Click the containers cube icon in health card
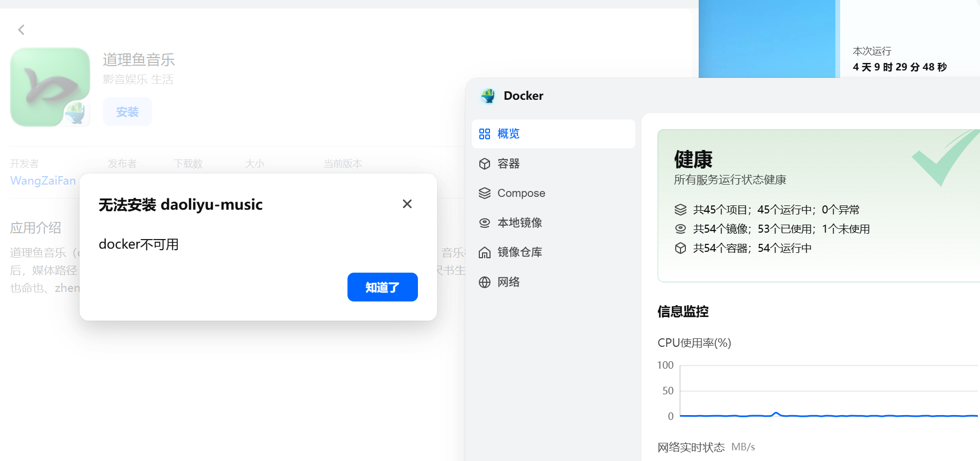Viewport: 980px width, 461px height. click(x=681, y=248)
